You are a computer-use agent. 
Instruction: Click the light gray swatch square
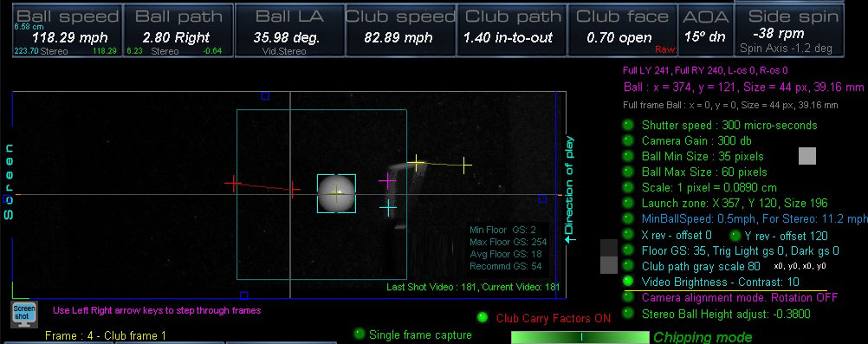pos(807,156)
